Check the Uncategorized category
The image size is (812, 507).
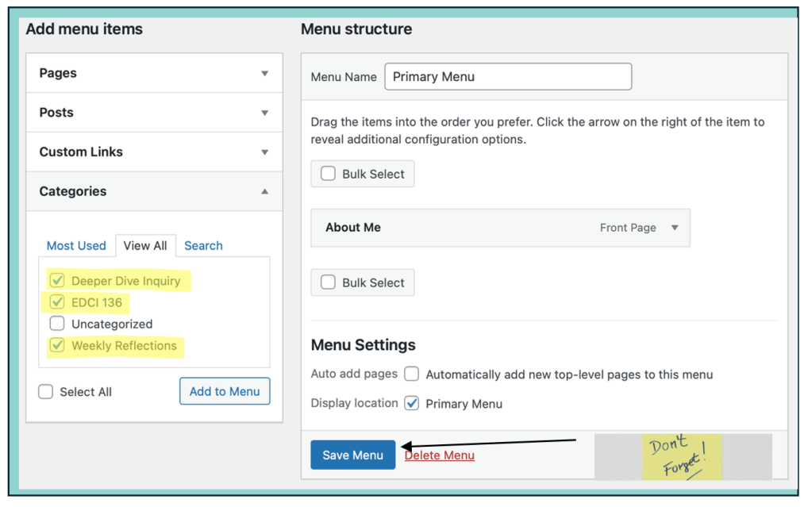pos(57,324)
